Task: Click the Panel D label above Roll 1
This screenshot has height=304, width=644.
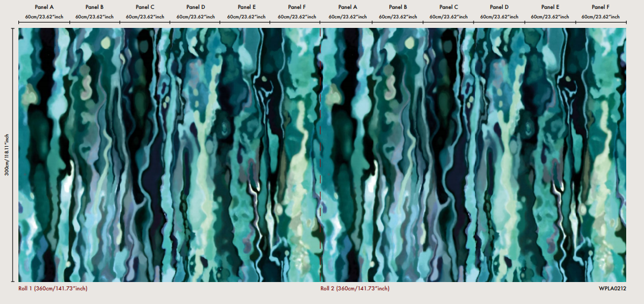Action: coord(195,7)
